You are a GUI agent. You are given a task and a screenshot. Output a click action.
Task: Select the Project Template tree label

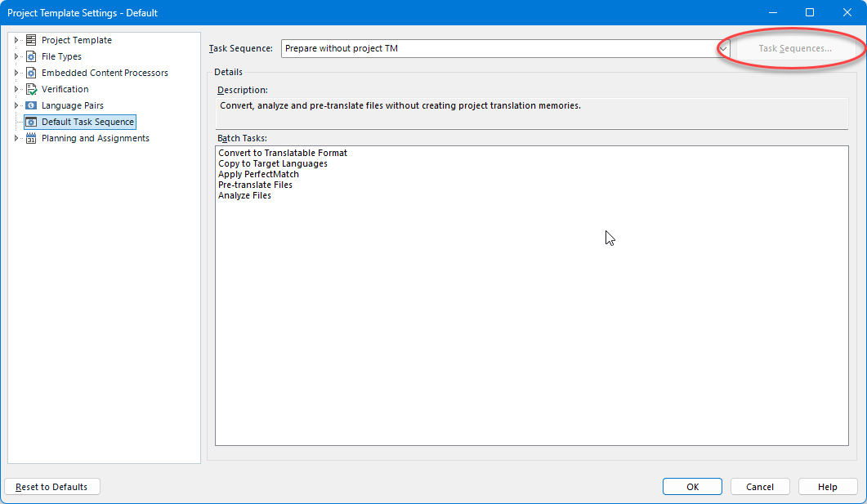coord(76,40)
